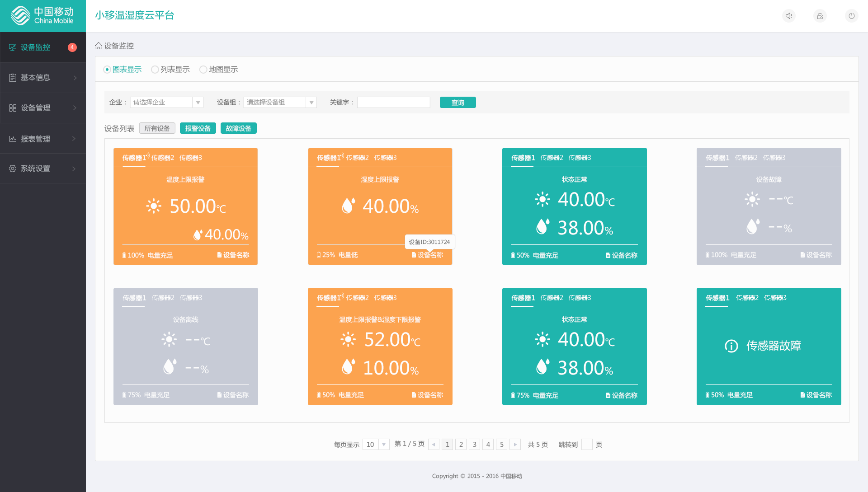Switch to 传感器2 tab on first orange card
868x492 pixels.
click(x=163, y=158)
